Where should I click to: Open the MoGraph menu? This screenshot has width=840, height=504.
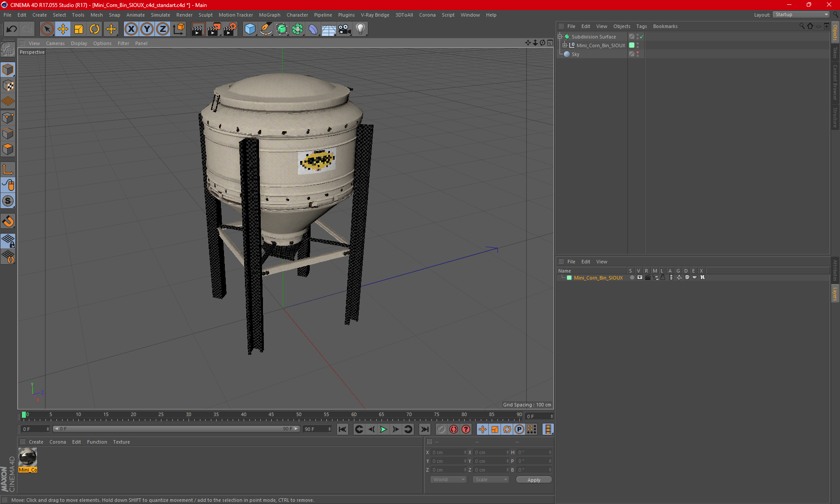[269, 15]
